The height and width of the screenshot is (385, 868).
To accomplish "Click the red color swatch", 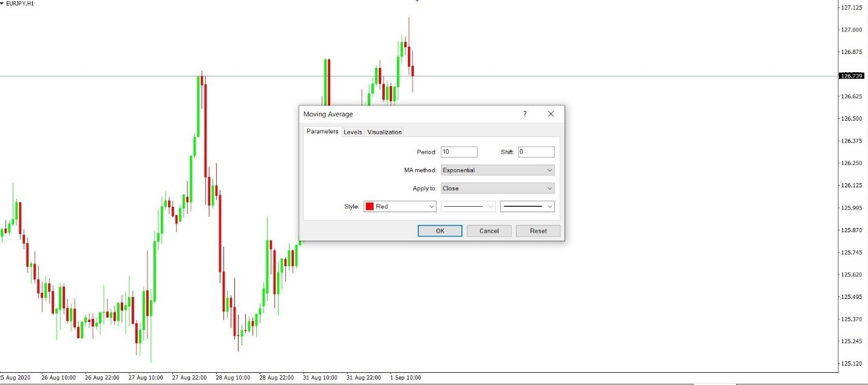I will tap(370, 207).
